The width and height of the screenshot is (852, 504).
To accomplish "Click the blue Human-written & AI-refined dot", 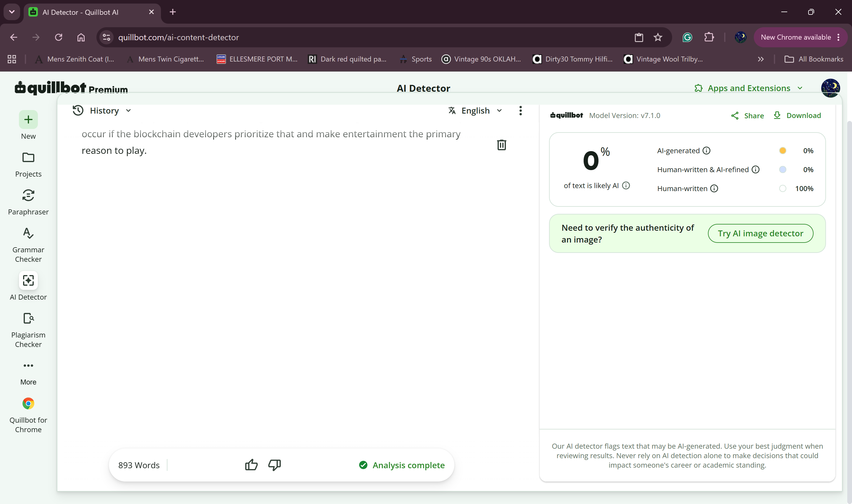I will pyautogui.click(x=782, y=169).
